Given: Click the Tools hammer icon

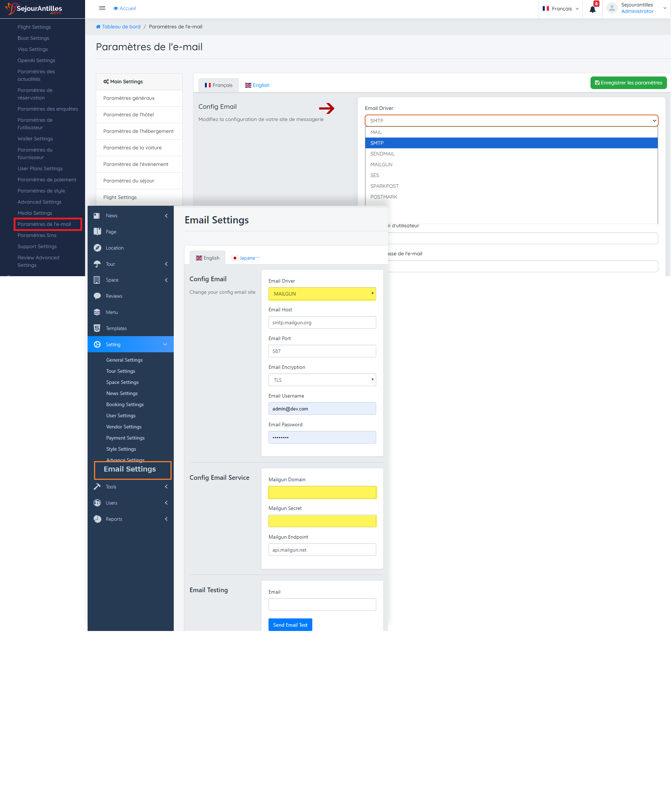Looking at the screenshot, I should 98,487.
